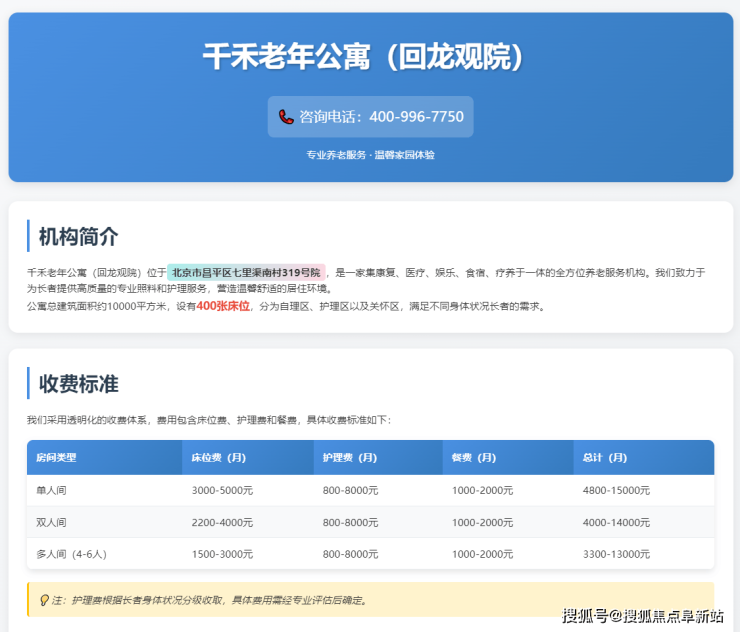
Task: Click the 机构简介 section heading
Action: [x=78, y=236]
